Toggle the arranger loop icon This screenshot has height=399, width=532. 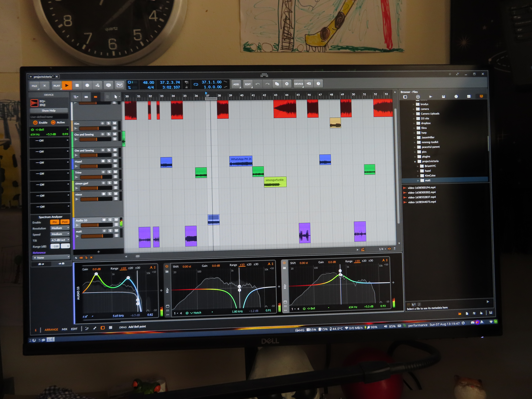pos(196,84)
